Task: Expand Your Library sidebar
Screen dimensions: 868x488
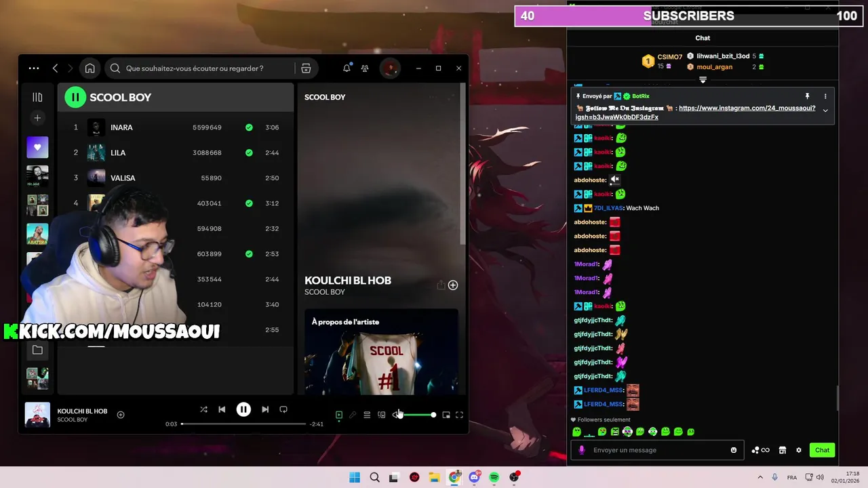Action: pos(37,98)
